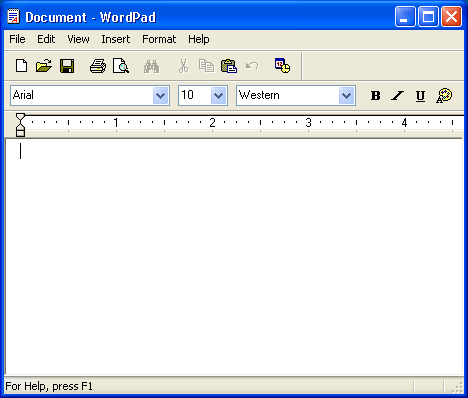Print the document using printer icon
468x398 pixels.
tap(98, 66)
